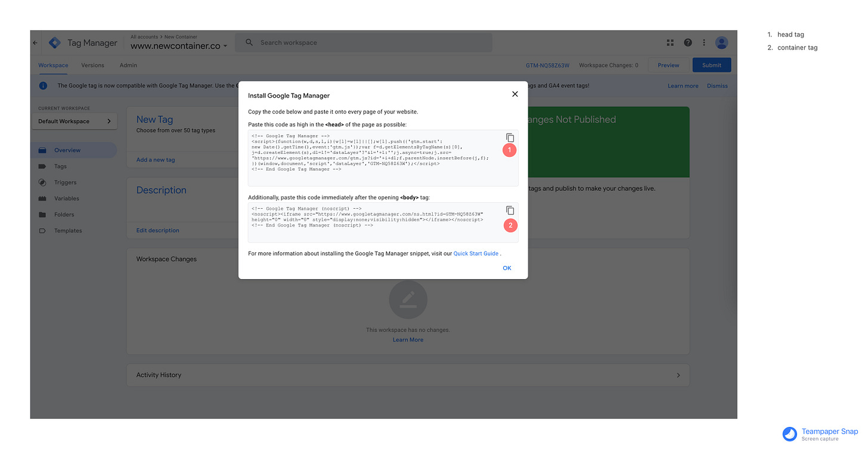Viewport: 868px width, 449px height.
Task: Click the New Tag heading
Action: point(155,120)
